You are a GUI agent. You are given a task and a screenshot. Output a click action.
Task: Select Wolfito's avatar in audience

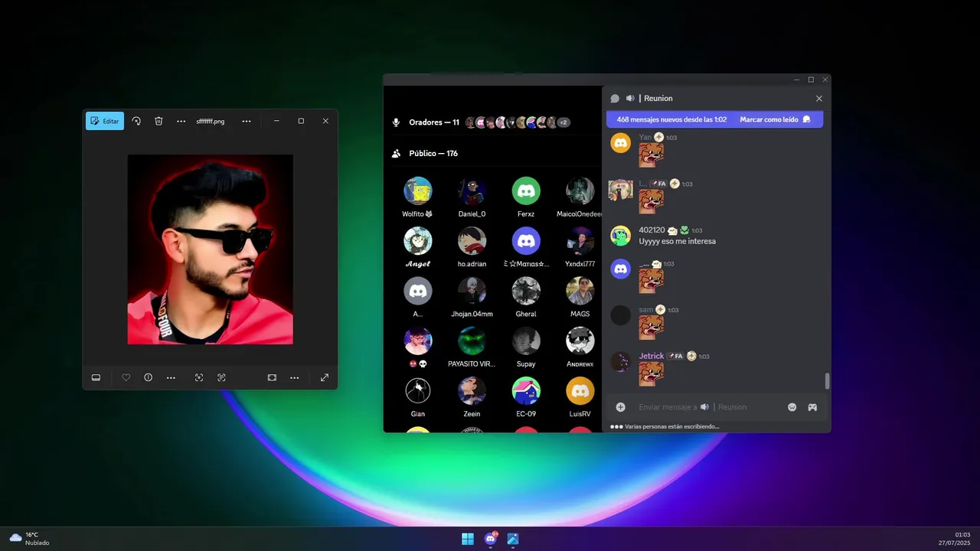(x=418, y=191)
